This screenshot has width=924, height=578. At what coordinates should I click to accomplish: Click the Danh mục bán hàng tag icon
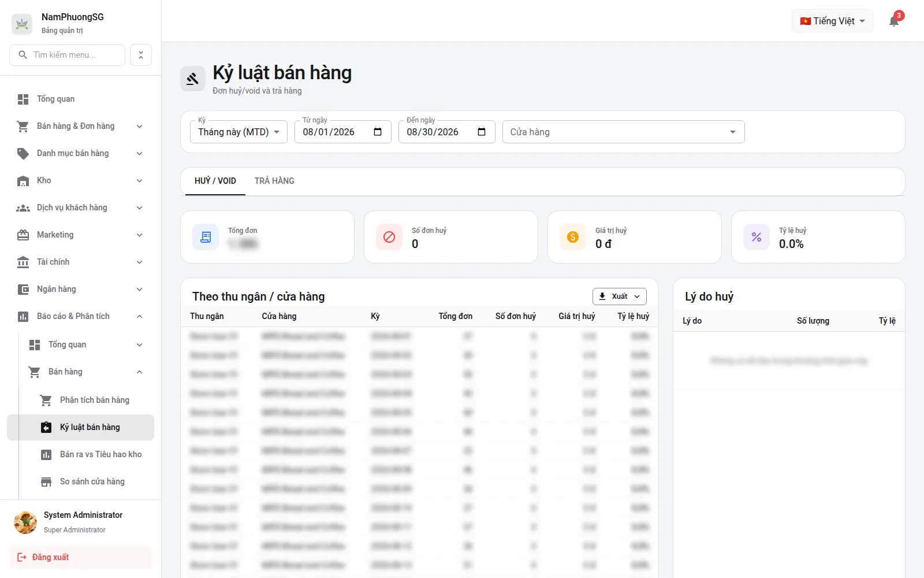[x=23, y=154]
